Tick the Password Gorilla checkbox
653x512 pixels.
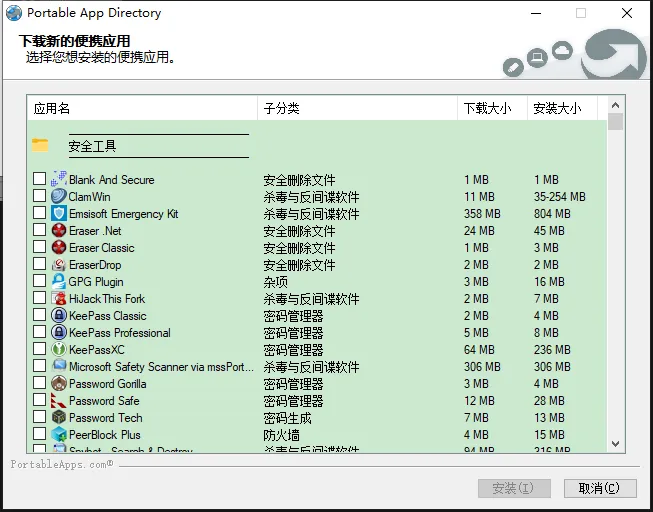click(x=40, y=382)
